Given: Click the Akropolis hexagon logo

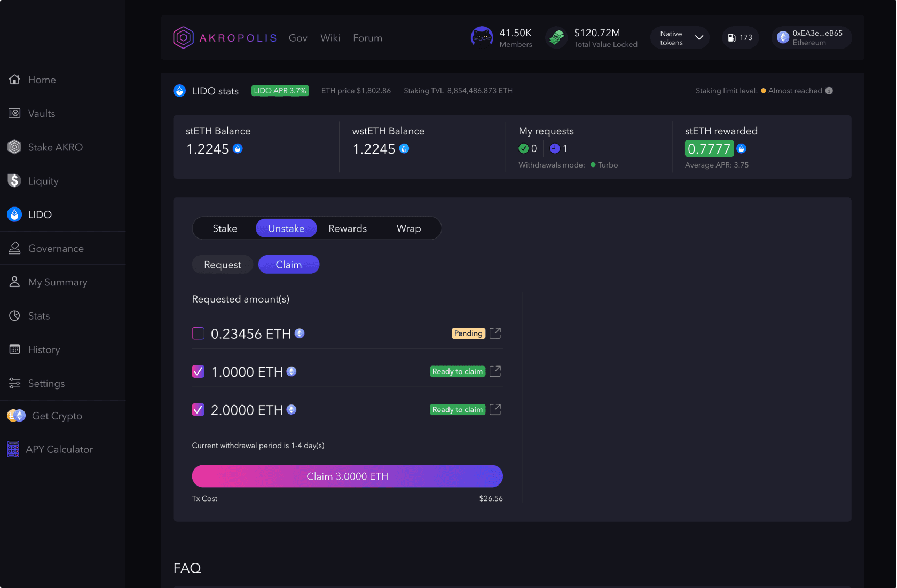Looking at the screenshot, I should click(x=183, y=37).
